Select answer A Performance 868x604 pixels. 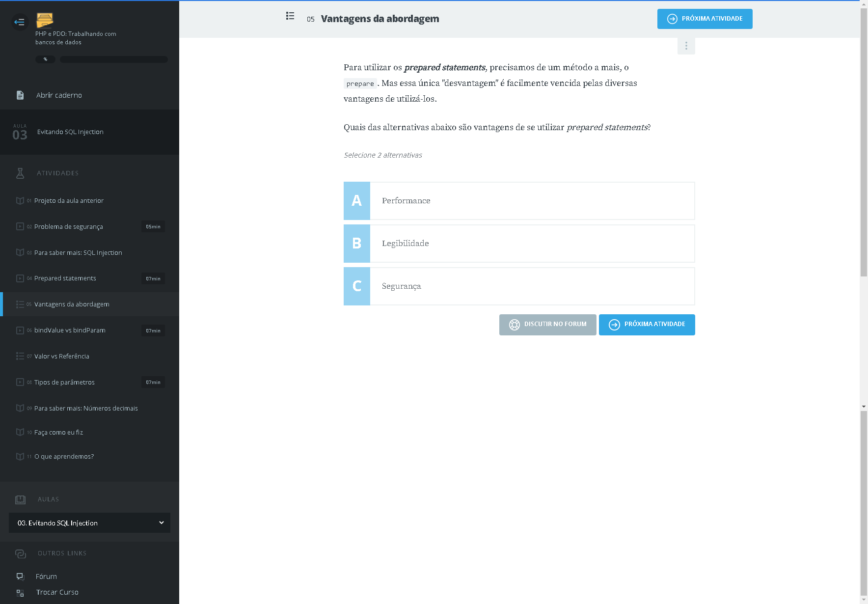519,201
